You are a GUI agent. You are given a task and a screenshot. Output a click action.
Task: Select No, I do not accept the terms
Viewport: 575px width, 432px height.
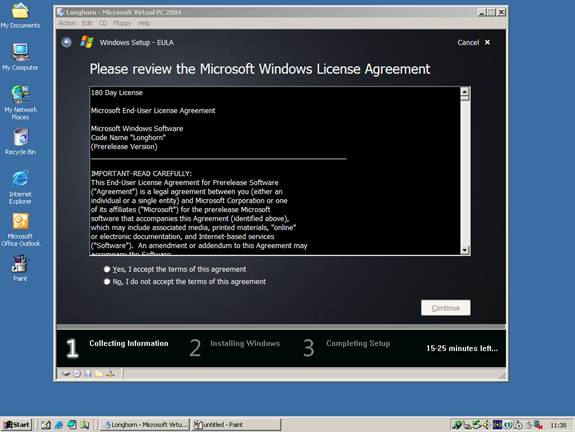coord(185,282)
